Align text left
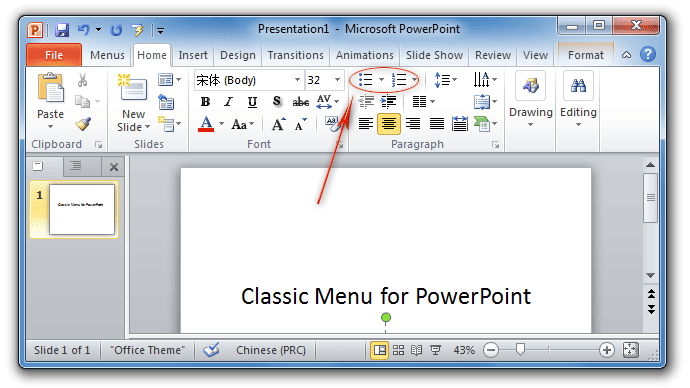The height and width of the screenshot is (388, 690). pos(366,124)
